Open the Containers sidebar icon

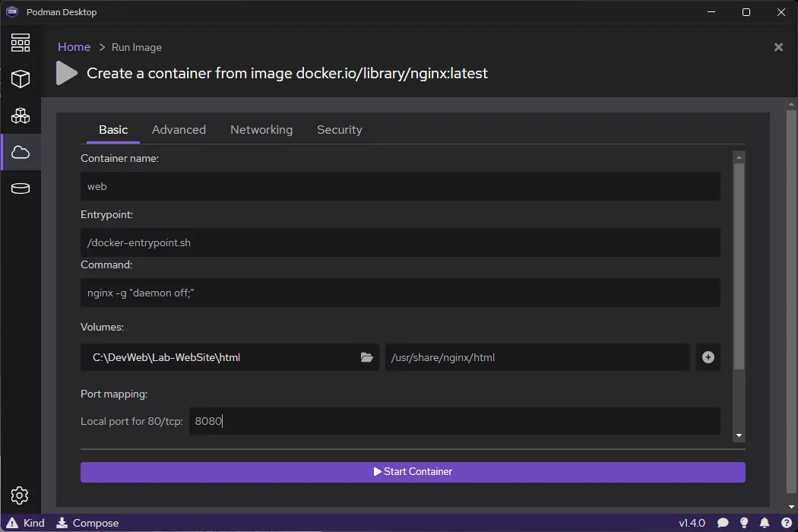point(21,79)
